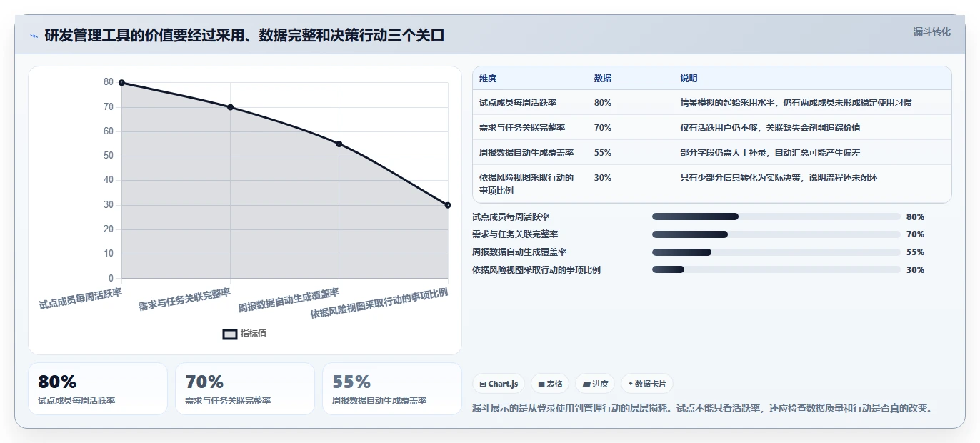
Task: Click x-axis label 需求与任务关联完整率
Action: coord(184,299)
